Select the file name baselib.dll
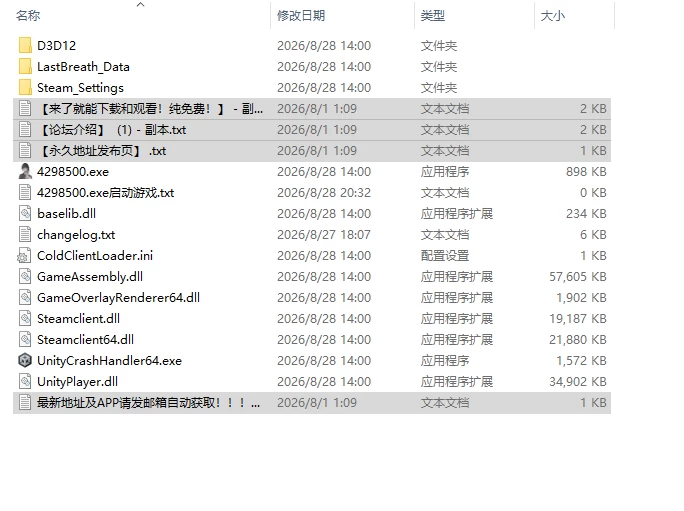 coord(66,213)
